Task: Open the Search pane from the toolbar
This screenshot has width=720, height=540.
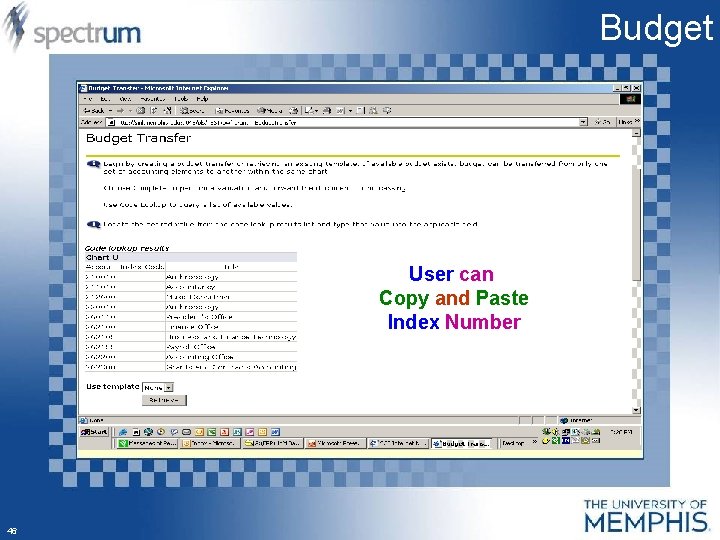Action: (x=192, y=111)
